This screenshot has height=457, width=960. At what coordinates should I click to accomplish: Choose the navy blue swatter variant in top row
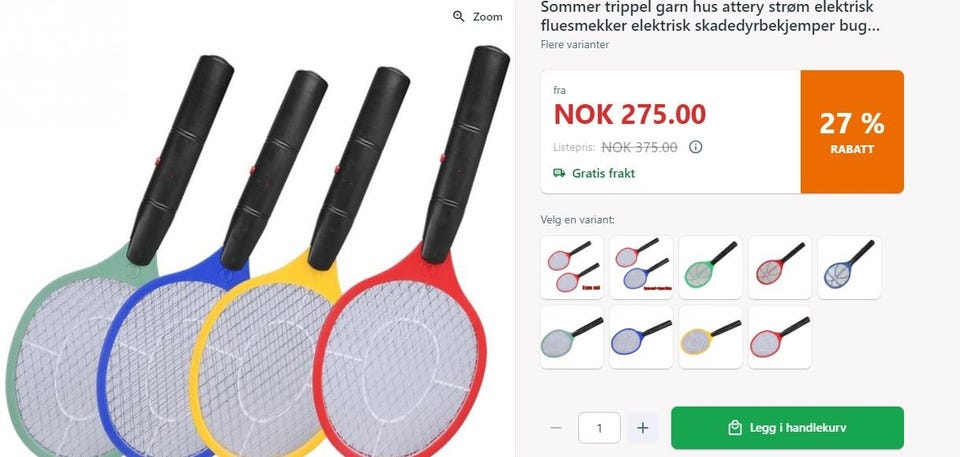click(849, 268)
